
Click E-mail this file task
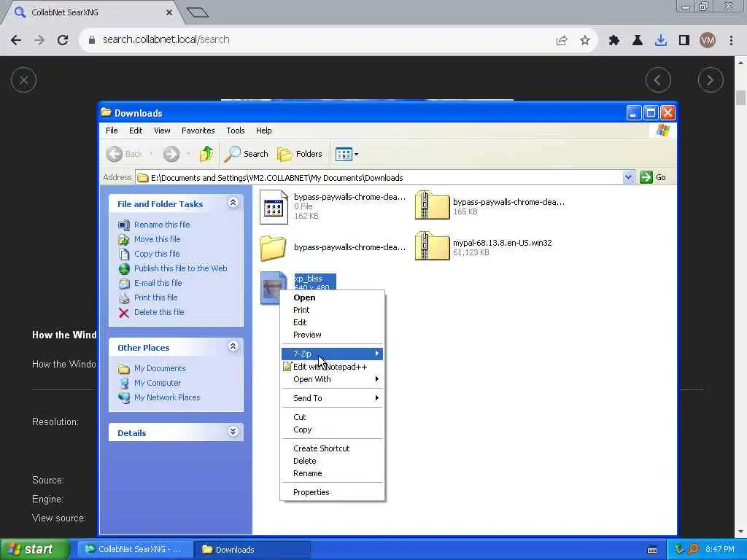tap(158, 283)
